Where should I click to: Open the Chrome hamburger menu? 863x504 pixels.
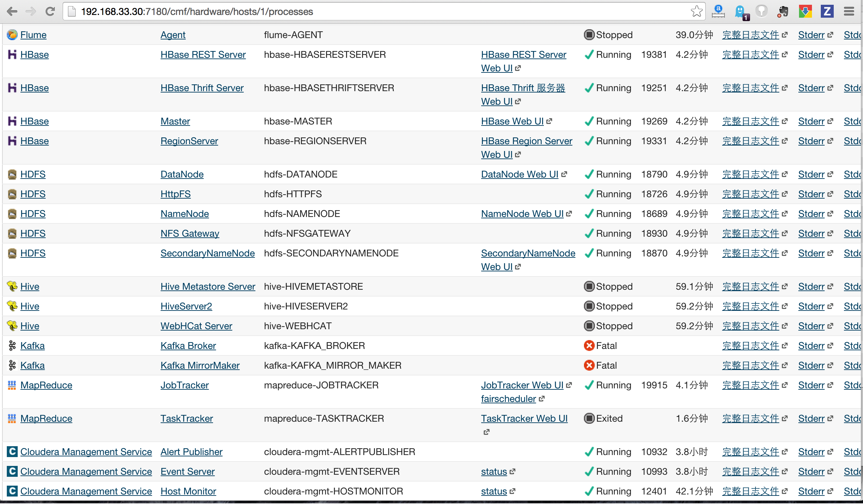[849, 12]
